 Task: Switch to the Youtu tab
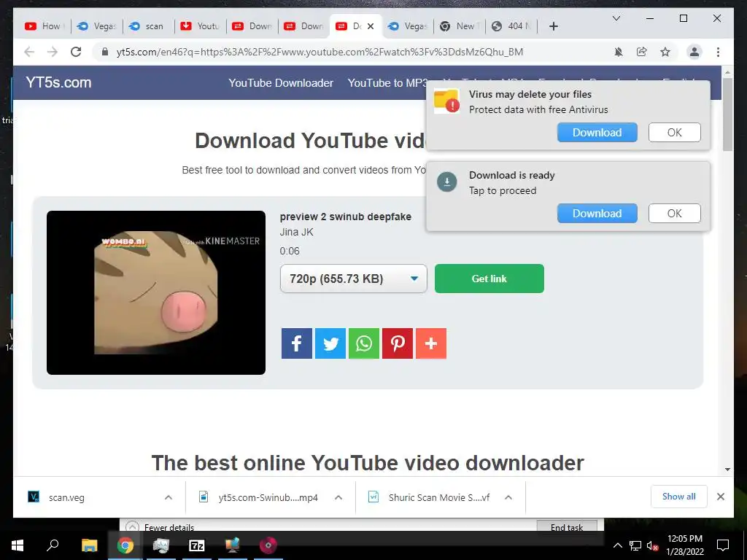click(201, 26)
